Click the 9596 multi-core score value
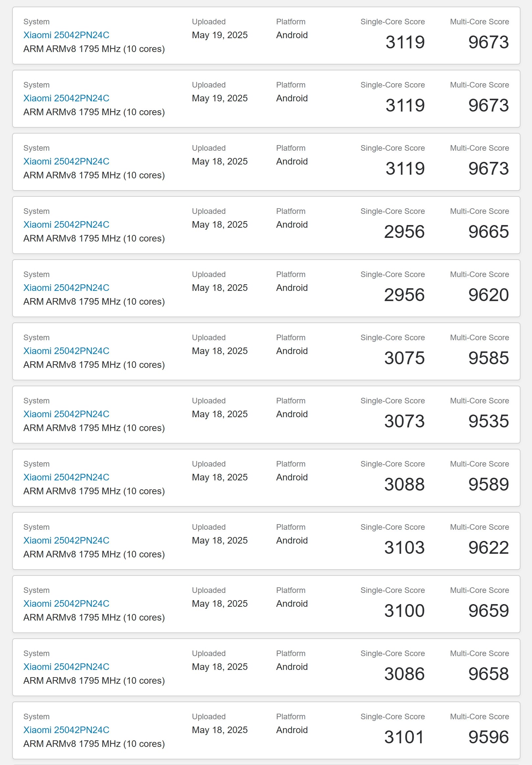 [x=488, y=737]
